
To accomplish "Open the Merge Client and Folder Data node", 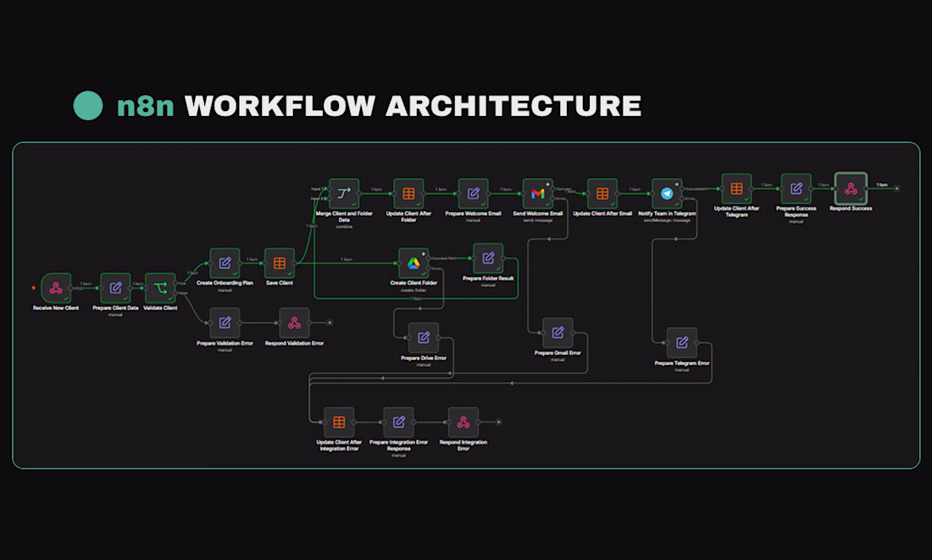I will [344, 194].
